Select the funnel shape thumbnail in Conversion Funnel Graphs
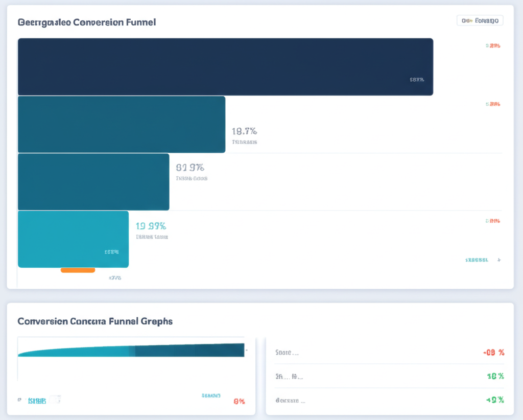Image resolution: width=523 pixels, height=420 pixels. [130, 350]
